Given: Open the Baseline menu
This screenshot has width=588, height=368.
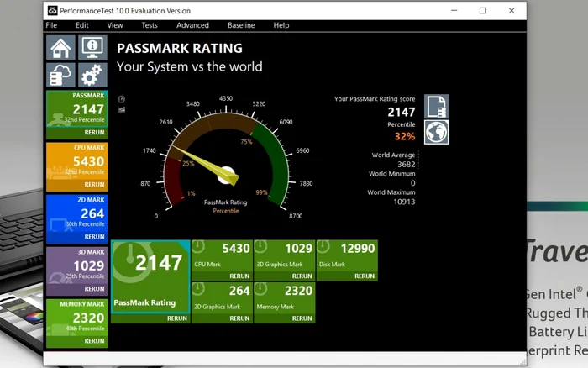Looking at the screenshot, I should click(241, 25).
